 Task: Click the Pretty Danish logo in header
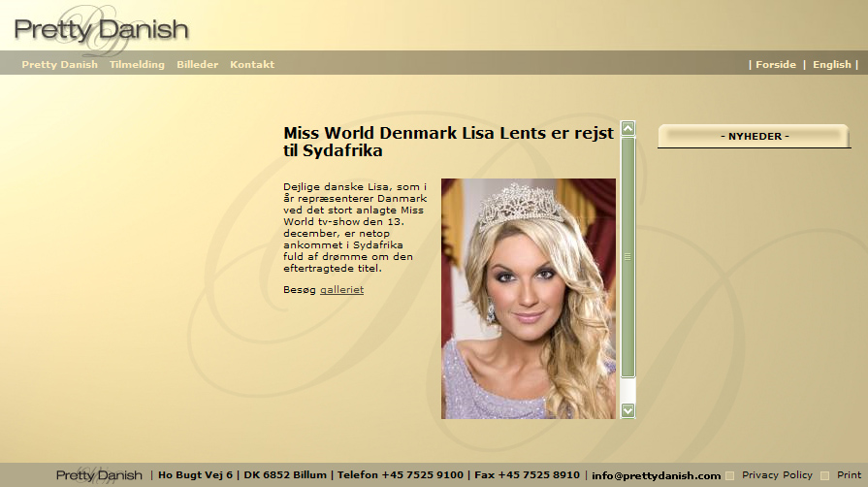click(101, 30)
